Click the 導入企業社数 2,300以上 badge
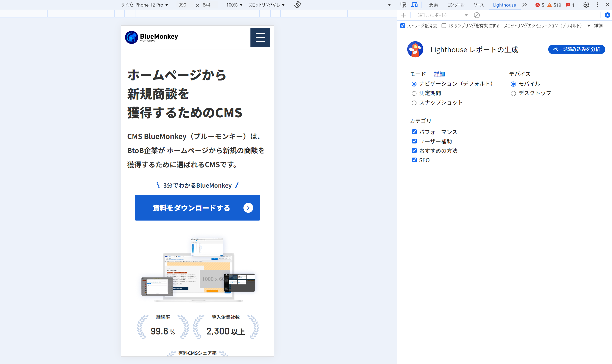 (226, 327)
